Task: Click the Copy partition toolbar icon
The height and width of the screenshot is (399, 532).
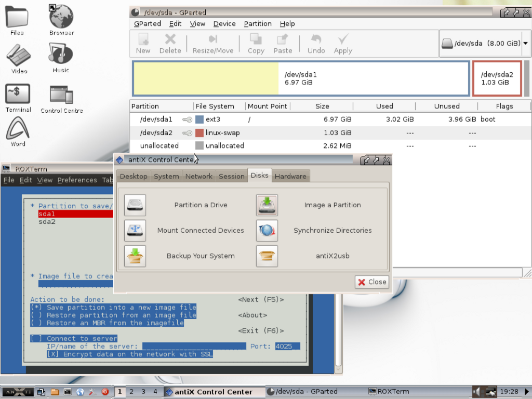Action: (256, 44)
